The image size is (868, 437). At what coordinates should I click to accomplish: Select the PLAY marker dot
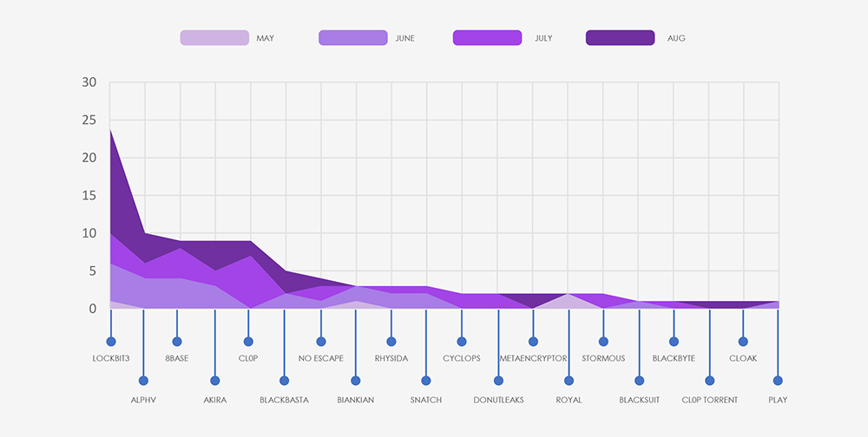(x=778, y=381)
